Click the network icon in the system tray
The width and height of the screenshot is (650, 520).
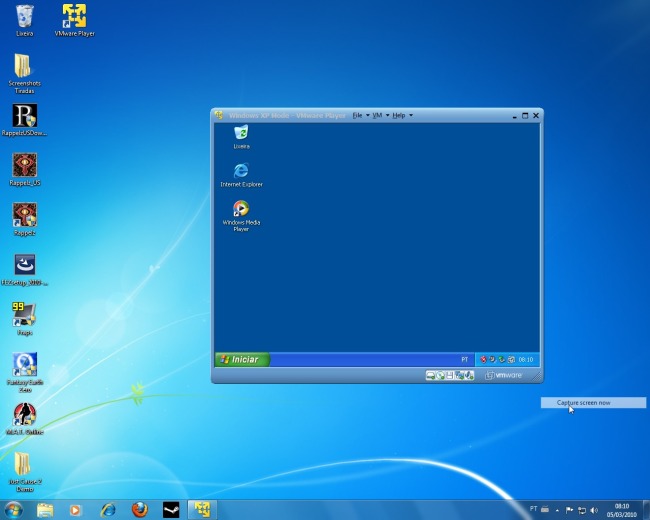[582, 510]
